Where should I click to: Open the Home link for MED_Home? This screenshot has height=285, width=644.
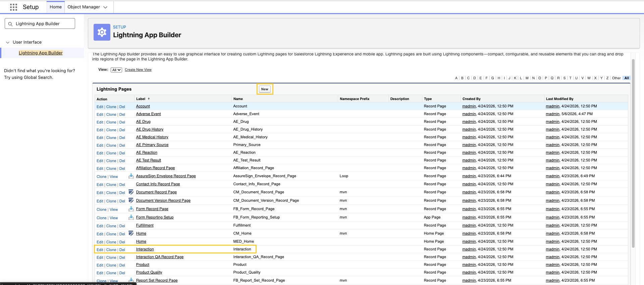[x=141, y=241]
